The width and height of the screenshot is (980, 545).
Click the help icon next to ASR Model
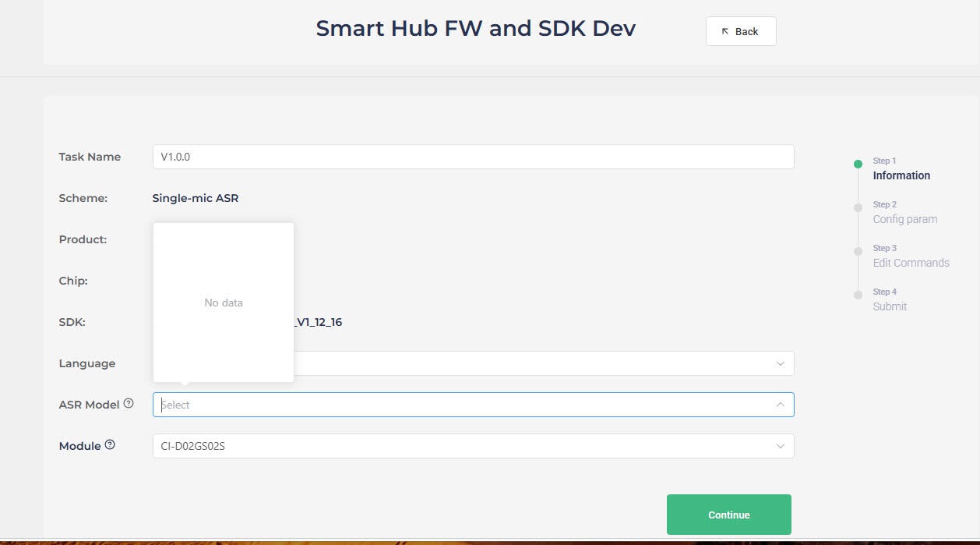tap(129, 404)
